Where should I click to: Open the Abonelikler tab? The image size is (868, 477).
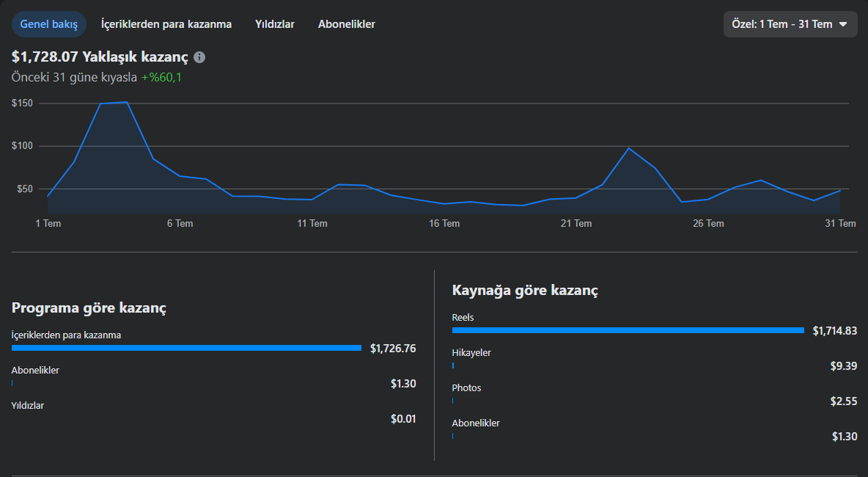[347, 24]
